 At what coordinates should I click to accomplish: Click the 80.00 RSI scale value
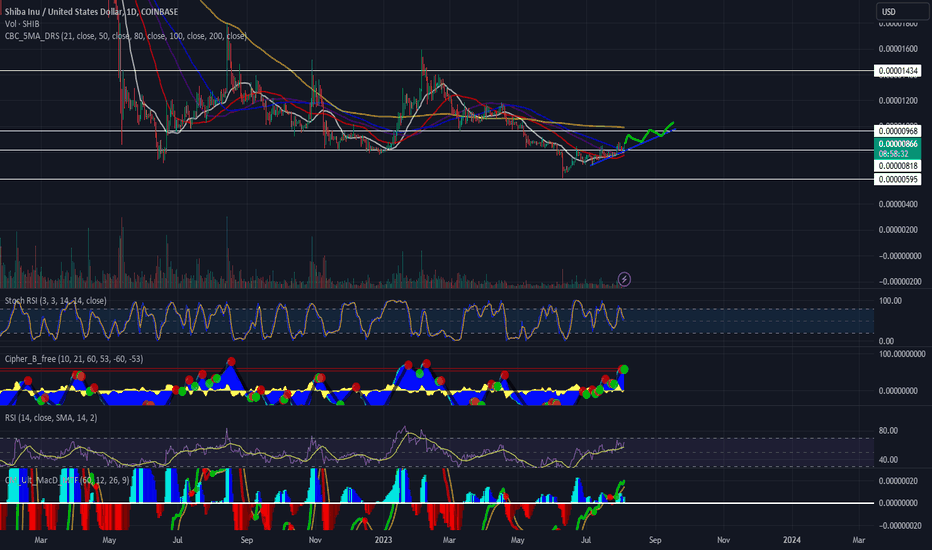[888, 430]
